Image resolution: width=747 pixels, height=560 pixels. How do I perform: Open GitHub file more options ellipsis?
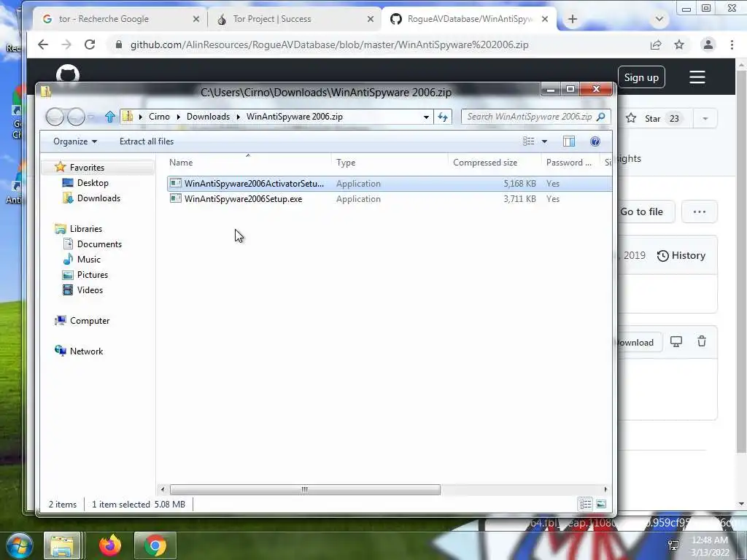[700, 212]
